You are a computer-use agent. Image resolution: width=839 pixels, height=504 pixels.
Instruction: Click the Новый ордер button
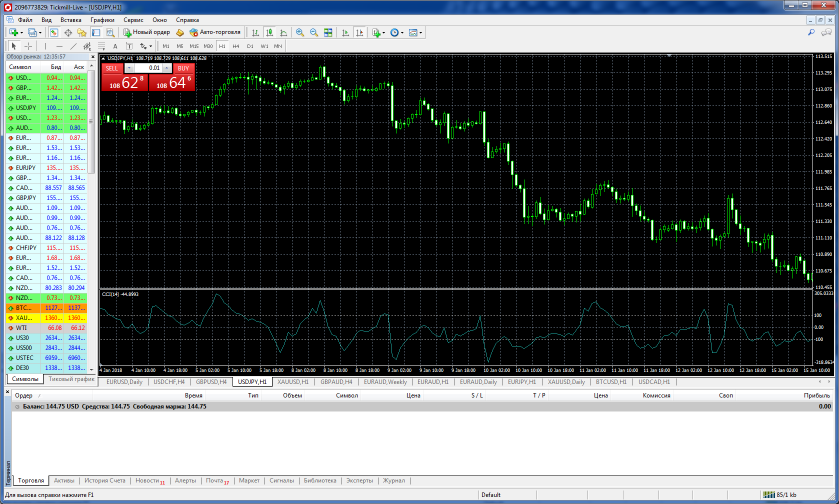[x=147, y=32]
